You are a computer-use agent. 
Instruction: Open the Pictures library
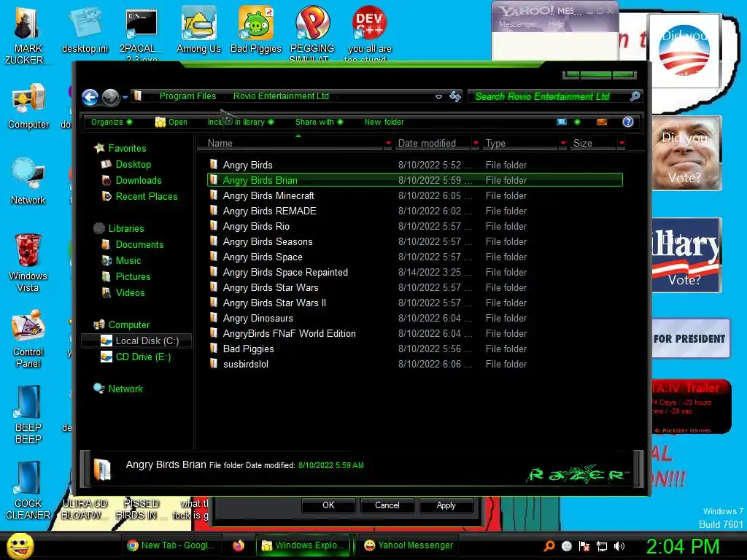[x=126, y=276]
